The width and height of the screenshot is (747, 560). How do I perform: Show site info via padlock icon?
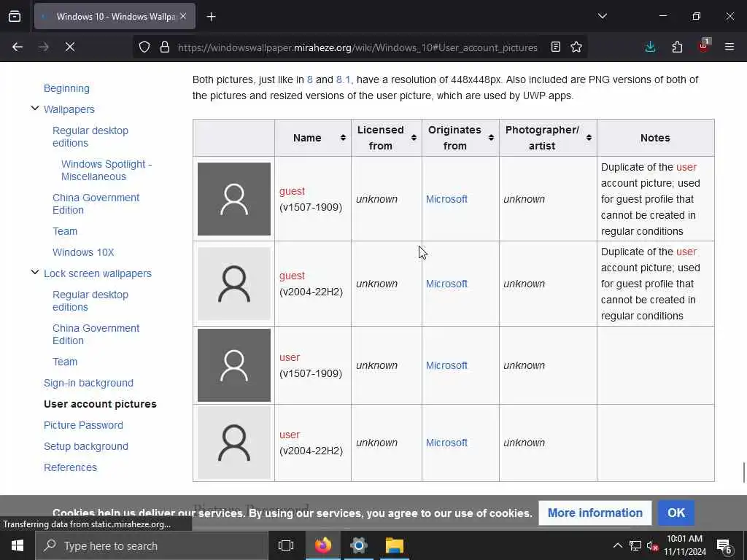coord(165,47)
